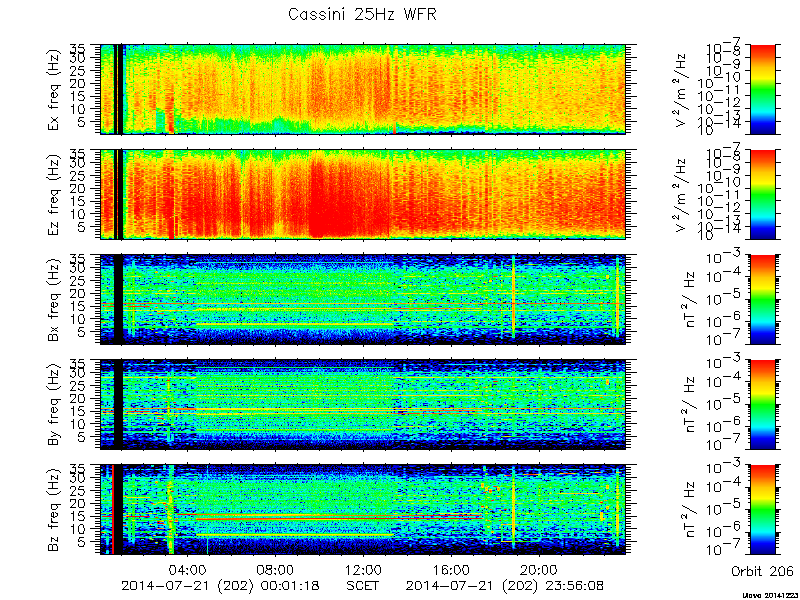Click the 10⁻⁷ top tick label on the Ex color bar
800x600 pixels.
723,49
